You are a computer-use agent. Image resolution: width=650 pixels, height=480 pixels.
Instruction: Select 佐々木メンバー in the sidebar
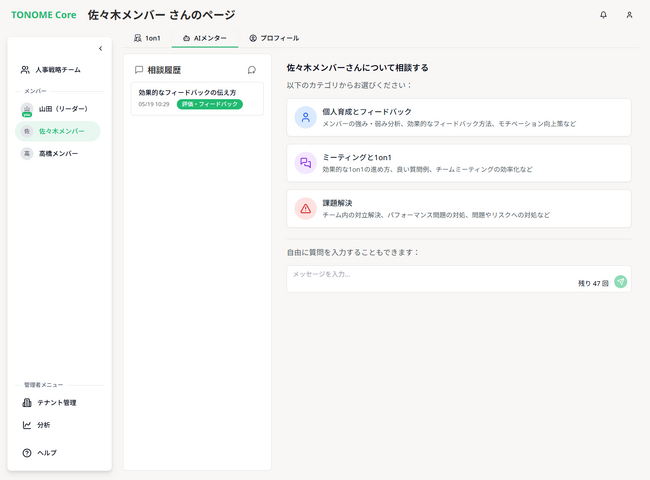coord(58,131)
